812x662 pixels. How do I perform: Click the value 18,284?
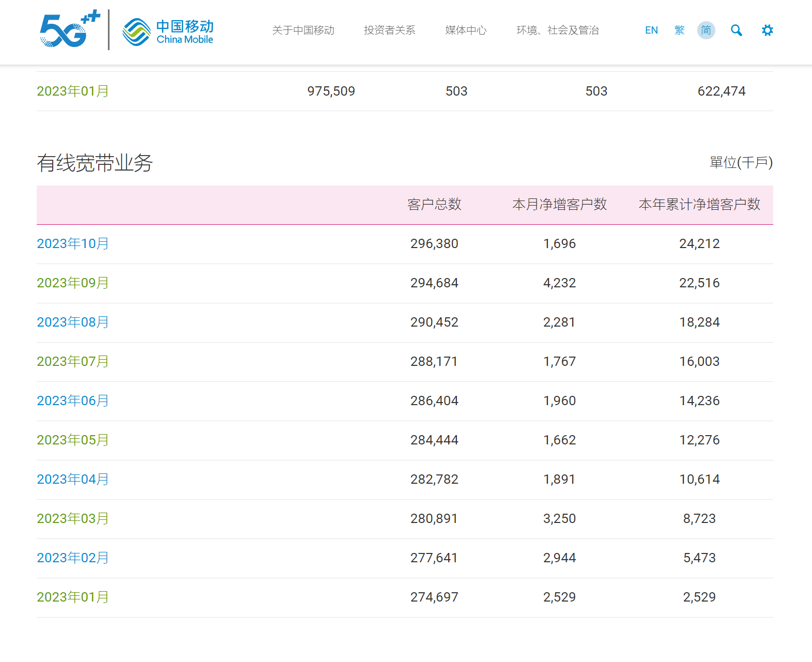pyautogui.click(x=700, y=322)
